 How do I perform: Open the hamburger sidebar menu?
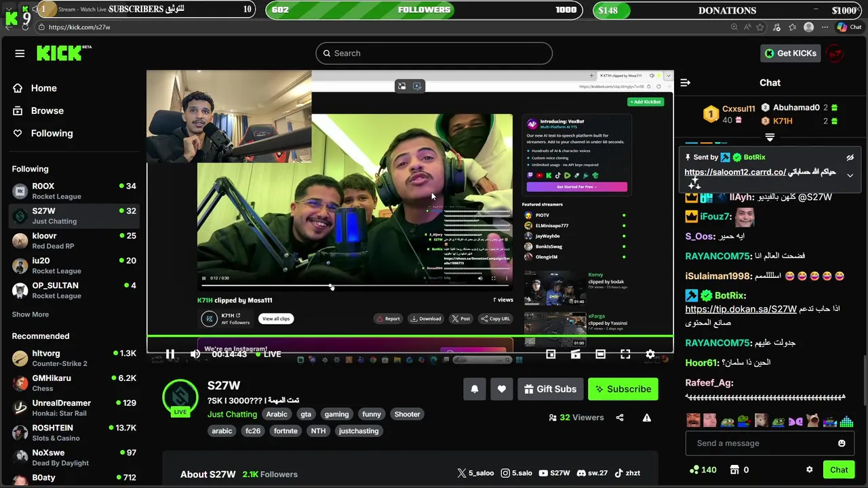tap(20, 54)
